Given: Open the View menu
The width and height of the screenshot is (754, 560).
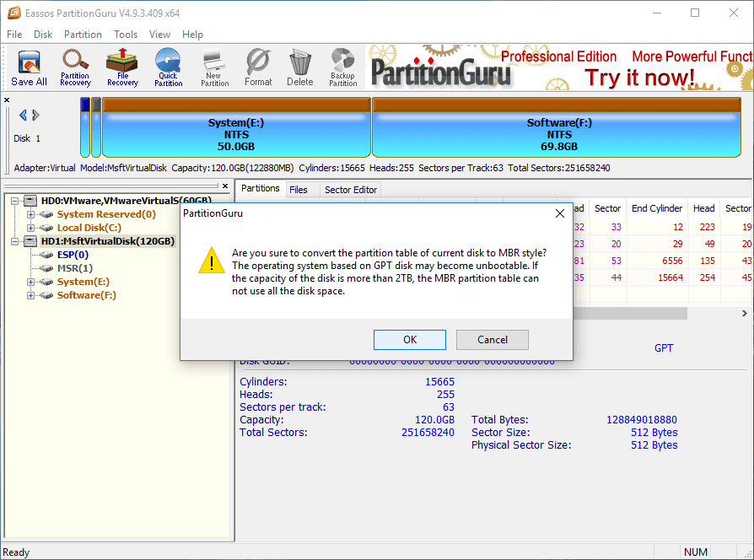Looking at the screenshot, I should 159,35.
